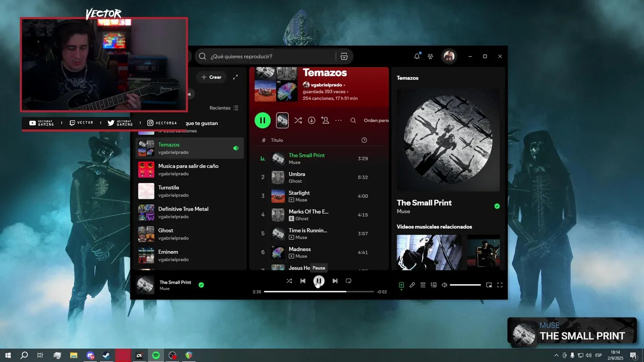The width and height of the screenshot is (644, 362).
Task: Open the connect to device icon
Action: click(434, 285)
